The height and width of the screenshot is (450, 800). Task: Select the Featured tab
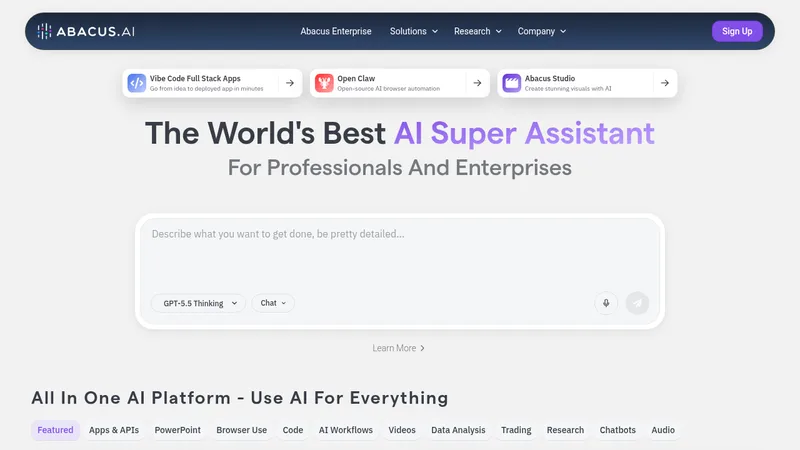pos(55,430)
